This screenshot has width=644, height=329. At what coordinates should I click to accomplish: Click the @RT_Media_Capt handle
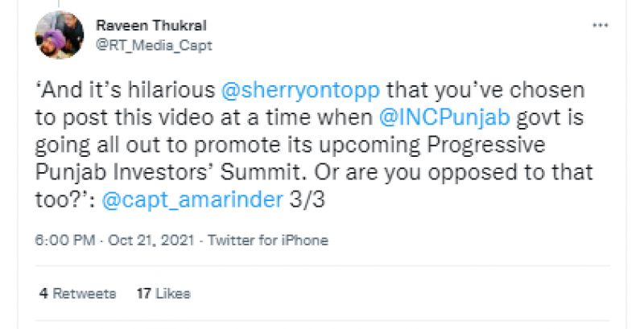[154, 45]
